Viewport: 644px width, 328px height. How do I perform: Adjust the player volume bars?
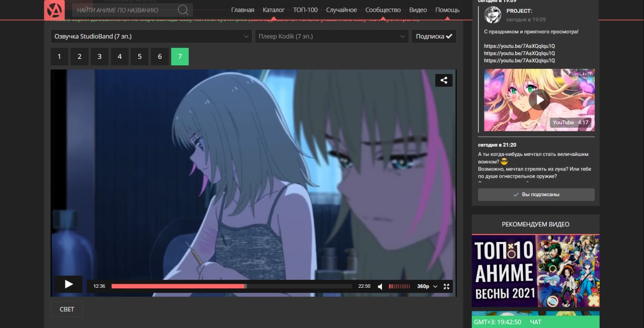pyautogui.click(x=399, y=286)
